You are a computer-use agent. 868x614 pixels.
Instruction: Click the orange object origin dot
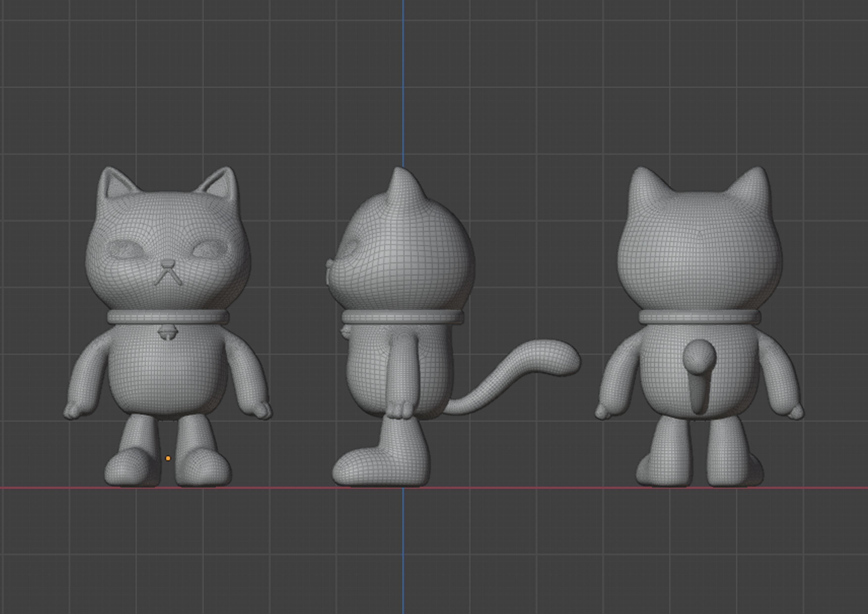tap(168, 459)
